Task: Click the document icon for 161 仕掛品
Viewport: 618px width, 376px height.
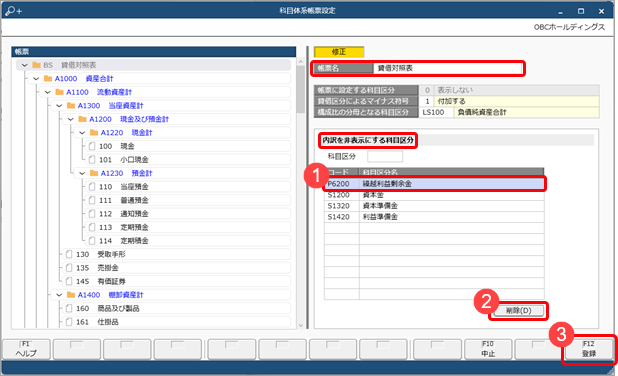Action: coord(69,322)
